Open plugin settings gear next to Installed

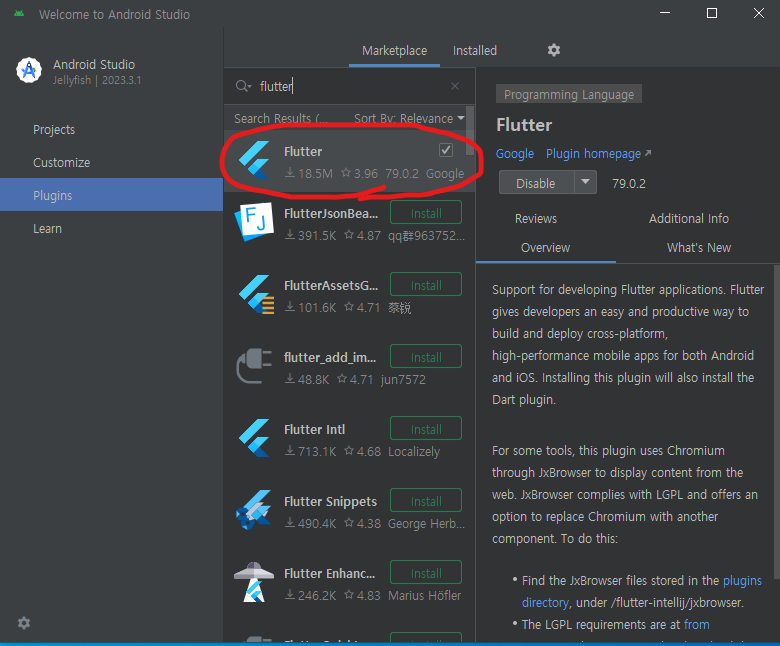click(554, 50)
